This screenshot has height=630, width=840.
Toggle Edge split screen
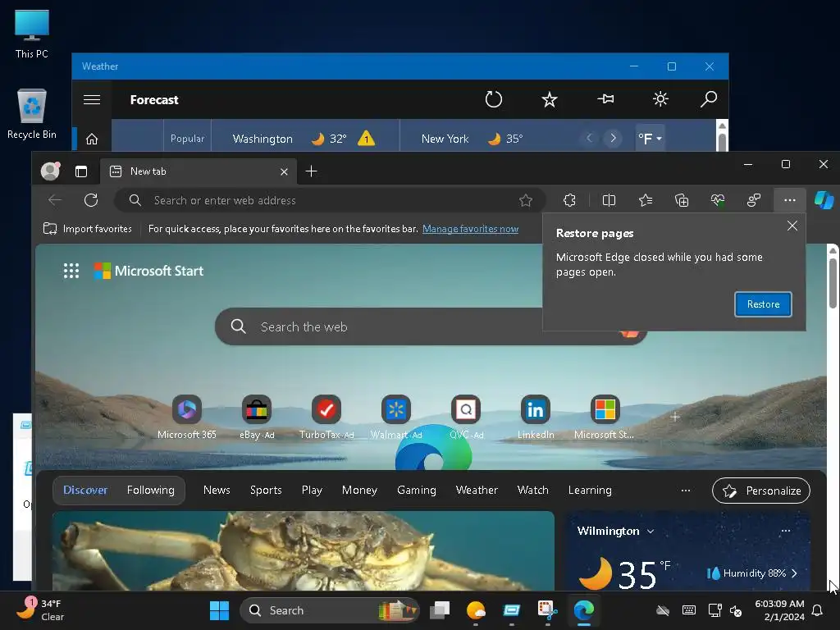tap(609, 200)
